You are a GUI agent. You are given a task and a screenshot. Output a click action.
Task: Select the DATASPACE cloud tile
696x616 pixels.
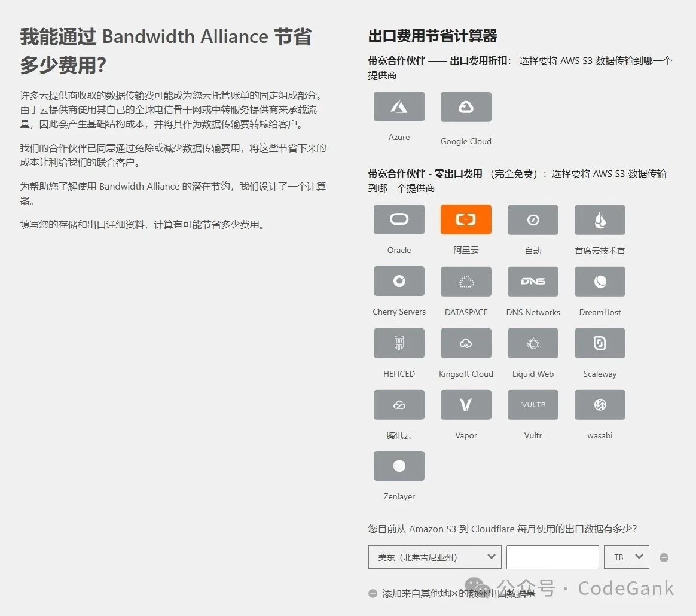click(x=466, y=281)
